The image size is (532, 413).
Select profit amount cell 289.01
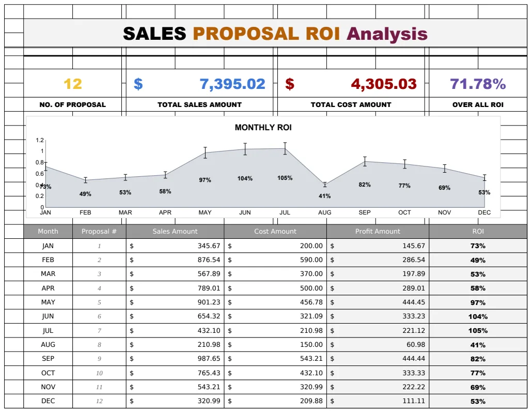tap(378, 288)
